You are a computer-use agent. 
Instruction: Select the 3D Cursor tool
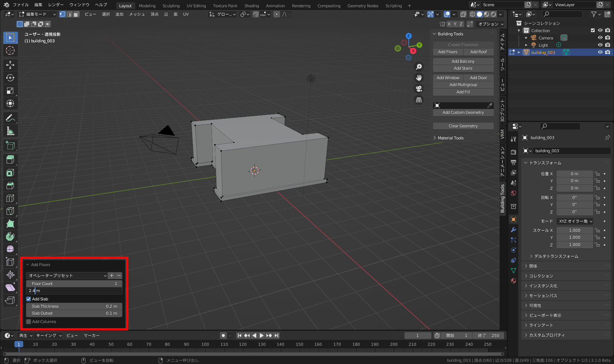click(10, 50)
